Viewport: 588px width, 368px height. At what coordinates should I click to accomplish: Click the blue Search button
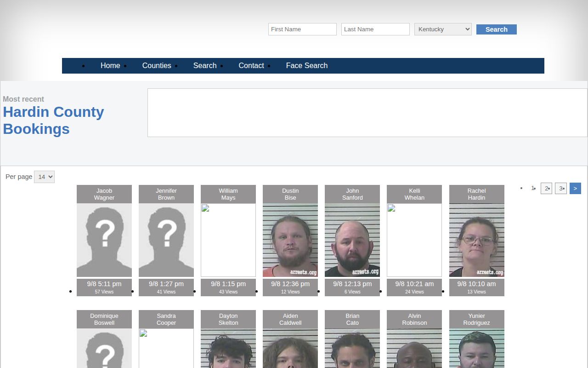pos(497,29)
